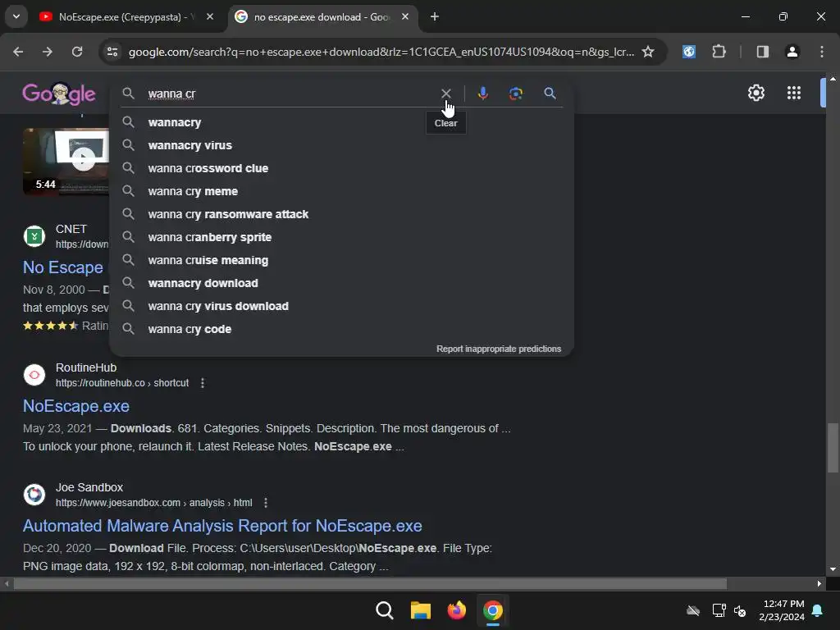
Task: Close the NoEscape.exe YouTube tab
Action: pos(210,16)
